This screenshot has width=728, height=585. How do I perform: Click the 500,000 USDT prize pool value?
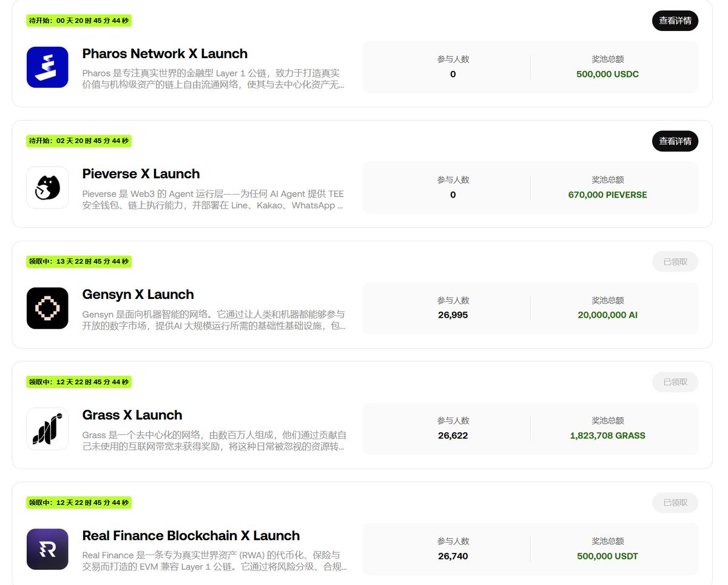[607, 556]
